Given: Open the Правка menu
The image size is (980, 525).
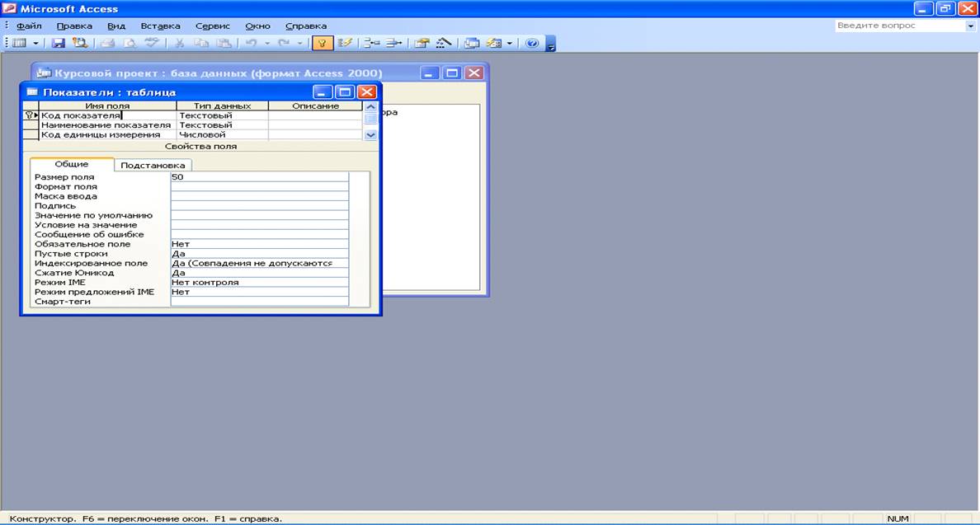Looking at the screenshot, I should tap(74, 26).
